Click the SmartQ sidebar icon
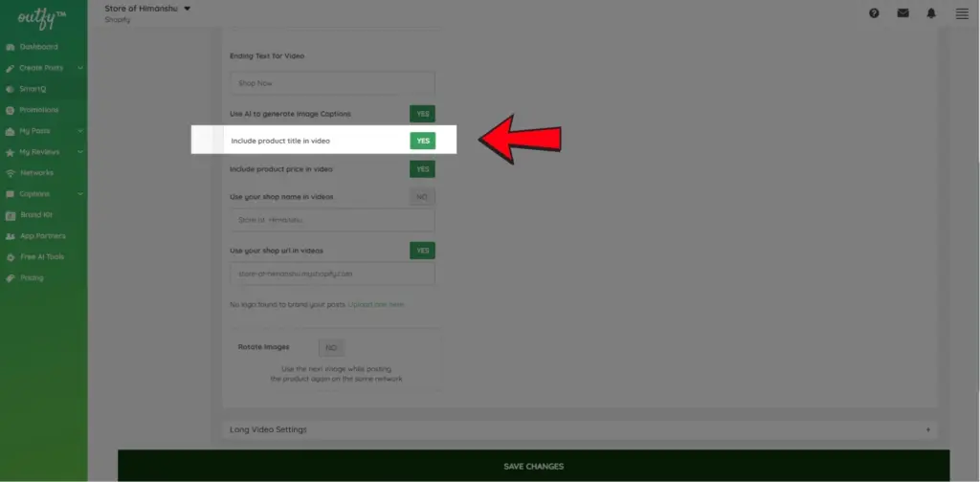980x482 pixels. coord(11,89)
